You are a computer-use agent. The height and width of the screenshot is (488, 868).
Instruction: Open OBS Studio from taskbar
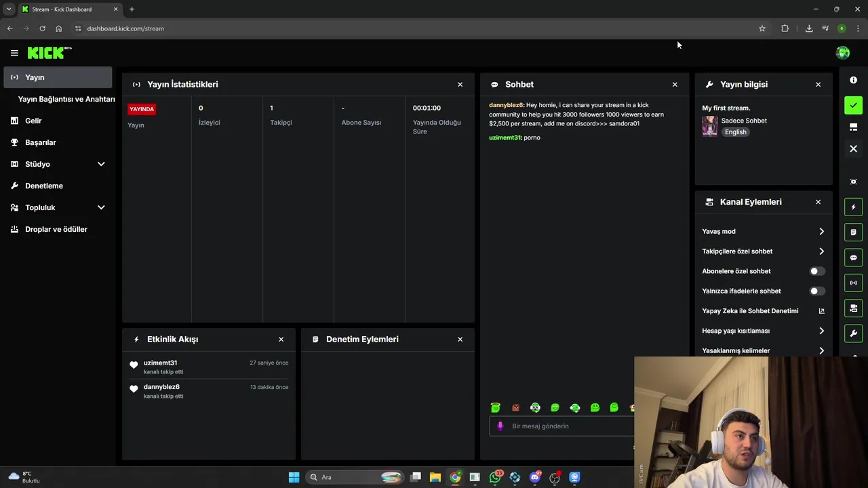click(555, 477)
